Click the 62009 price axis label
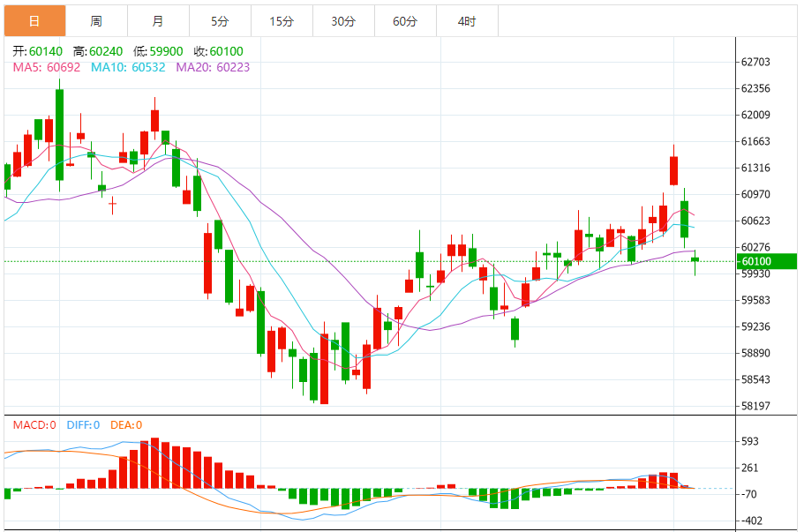This screenshot has height=532, width=804. tap(755, 115)
